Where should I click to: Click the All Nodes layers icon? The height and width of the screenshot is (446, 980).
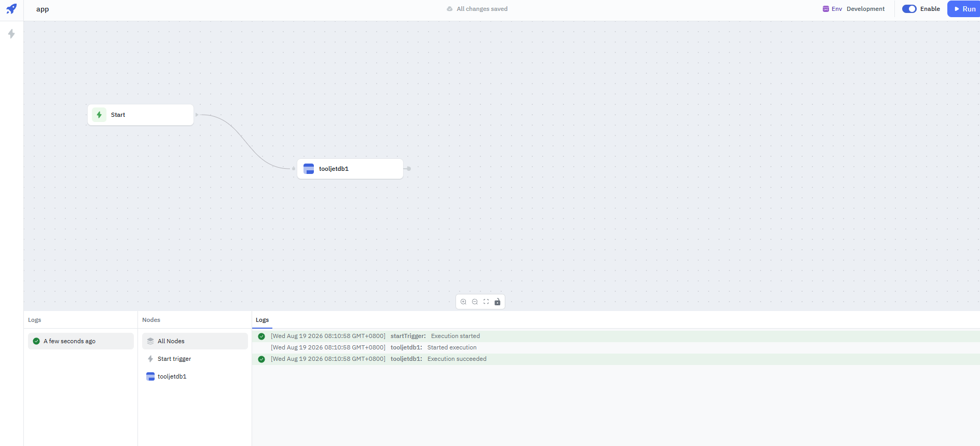150,341
